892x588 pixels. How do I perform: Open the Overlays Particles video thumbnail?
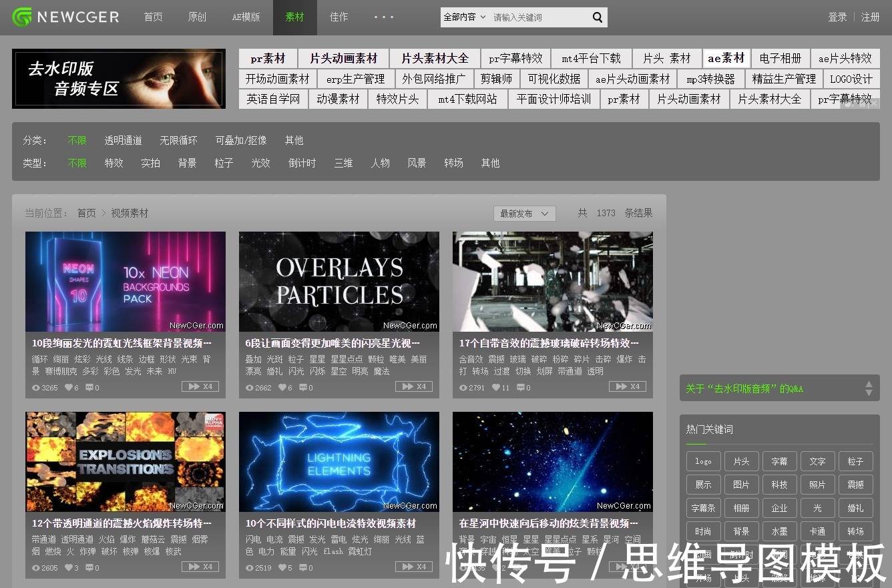coord(339,282)
